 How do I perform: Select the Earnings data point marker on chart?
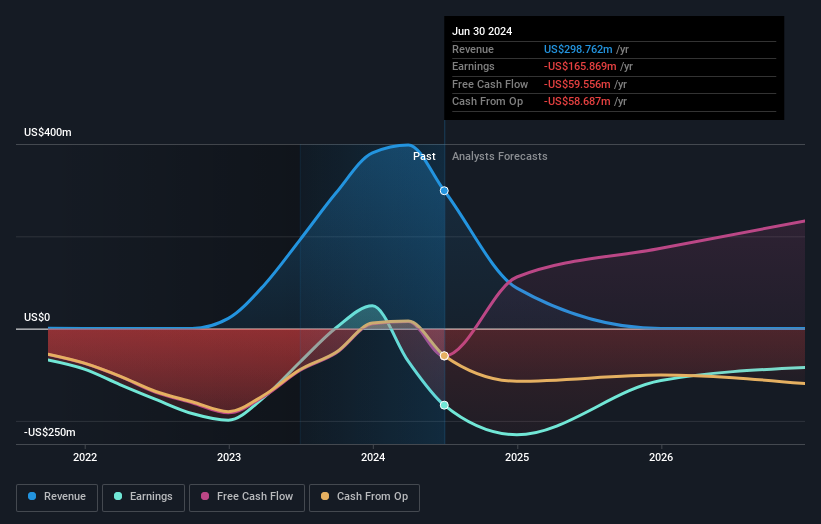point(444,405)
